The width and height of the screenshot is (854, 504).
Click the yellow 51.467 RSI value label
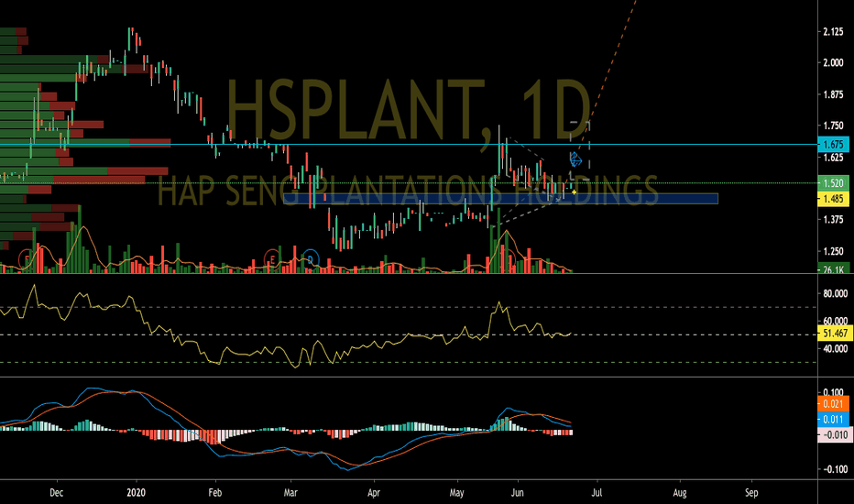coord(835,334)
